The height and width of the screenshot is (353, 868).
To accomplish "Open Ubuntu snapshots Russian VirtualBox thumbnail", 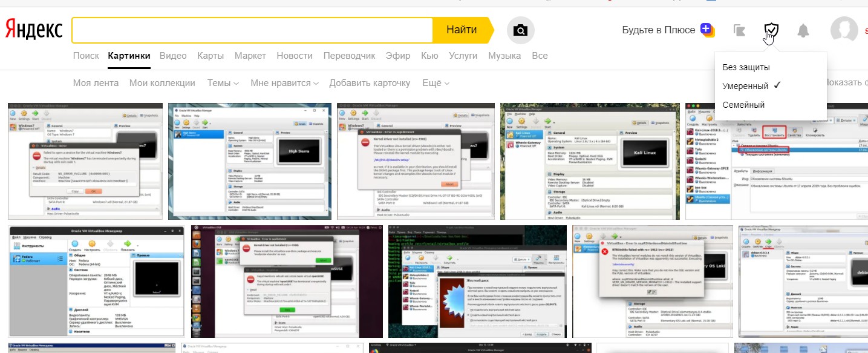I will (x=777, y=161).
